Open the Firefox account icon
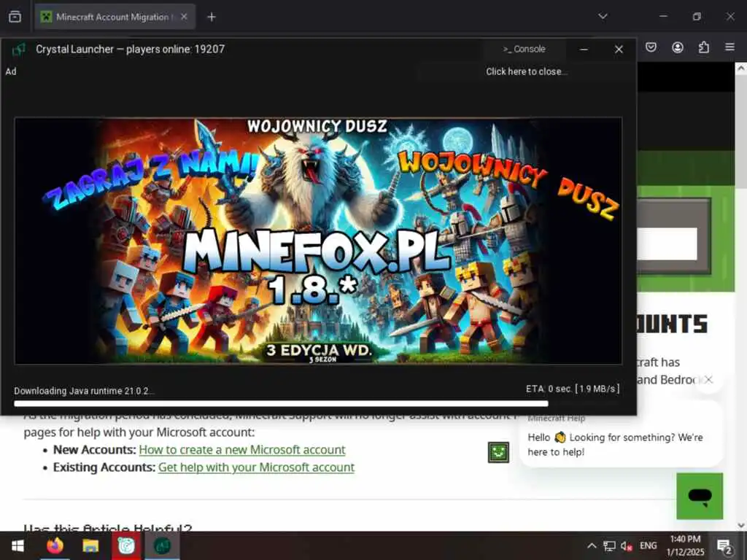Viewport: 747px width, 560px height. (678, 47)
